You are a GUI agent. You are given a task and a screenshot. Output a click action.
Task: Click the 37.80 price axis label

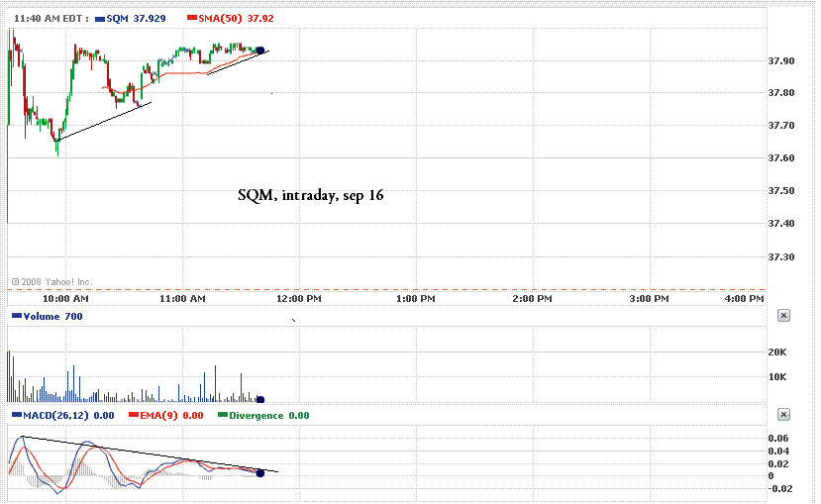click(781, 93)
